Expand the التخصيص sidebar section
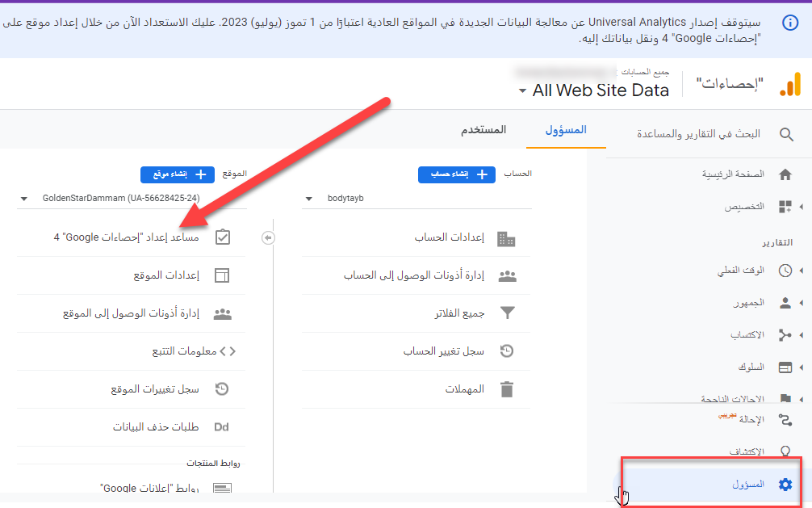812x508 pixels. (x=802, y=207)
